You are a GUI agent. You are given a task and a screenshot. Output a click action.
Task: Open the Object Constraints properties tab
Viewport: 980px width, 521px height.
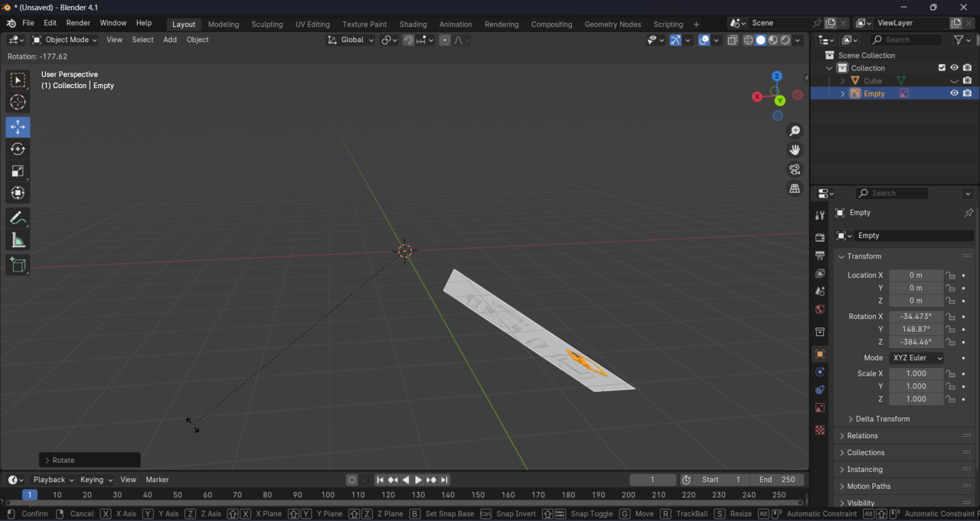point(820,390)
